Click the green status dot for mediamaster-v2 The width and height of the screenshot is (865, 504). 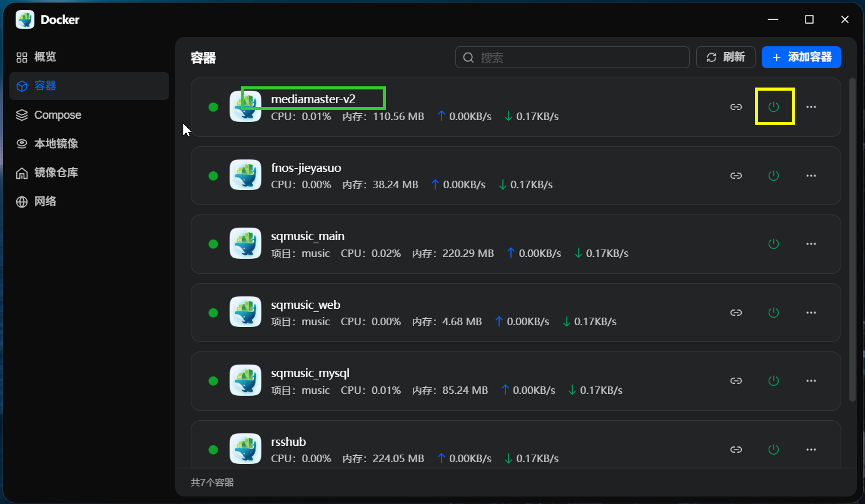coord(213,107)
